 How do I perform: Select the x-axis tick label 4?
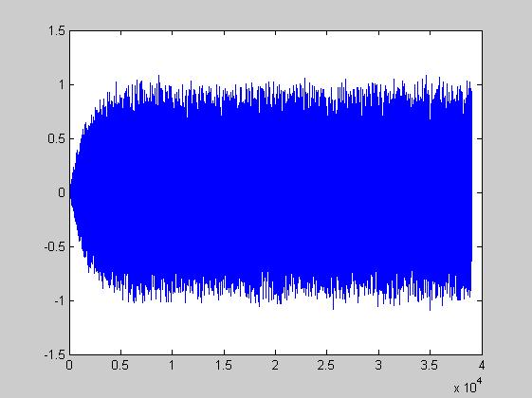[x=482, y=365]
